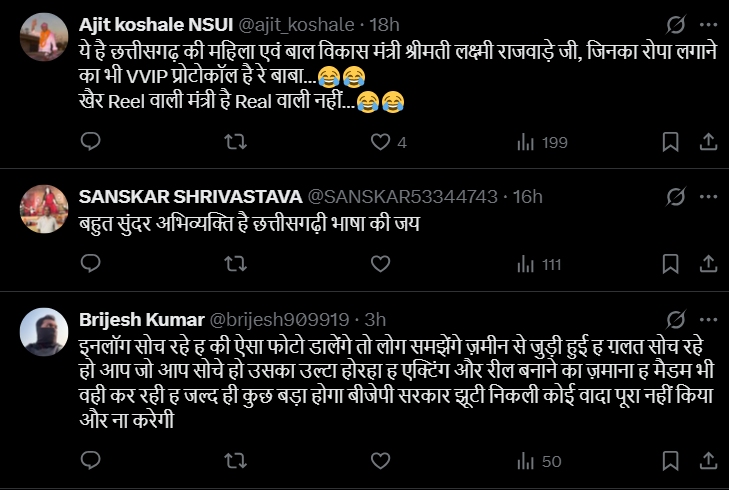729x490 pixels.
Task: View analytics showing 50 views
Action: coord(538,461)
